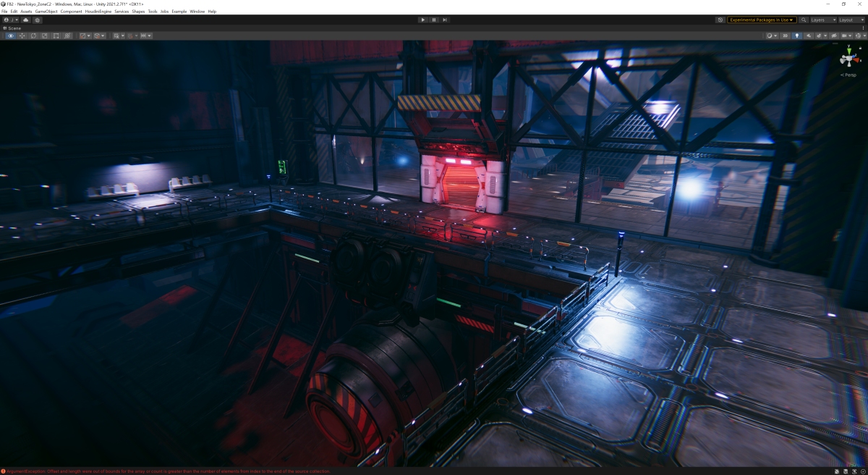Toggle 2D scene view mode

point(786,35)
